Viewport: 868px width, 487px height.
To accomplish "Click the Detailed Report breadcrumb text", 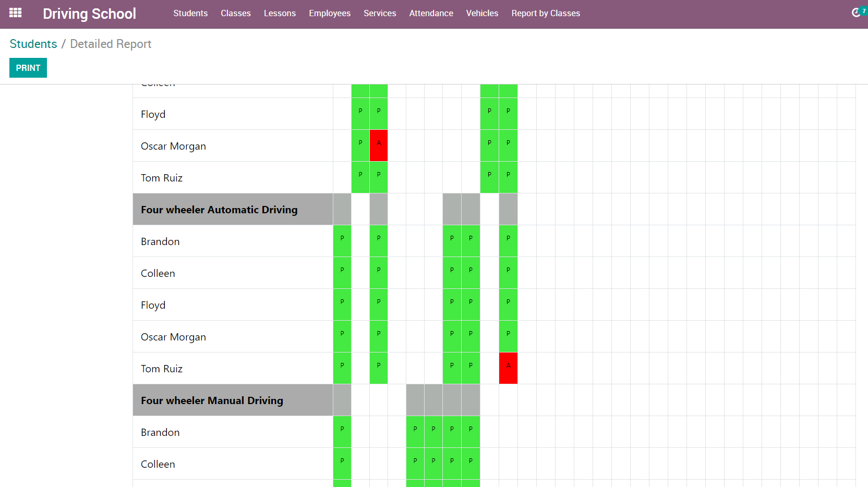I will pyautogui.click(x=111, y=44).
